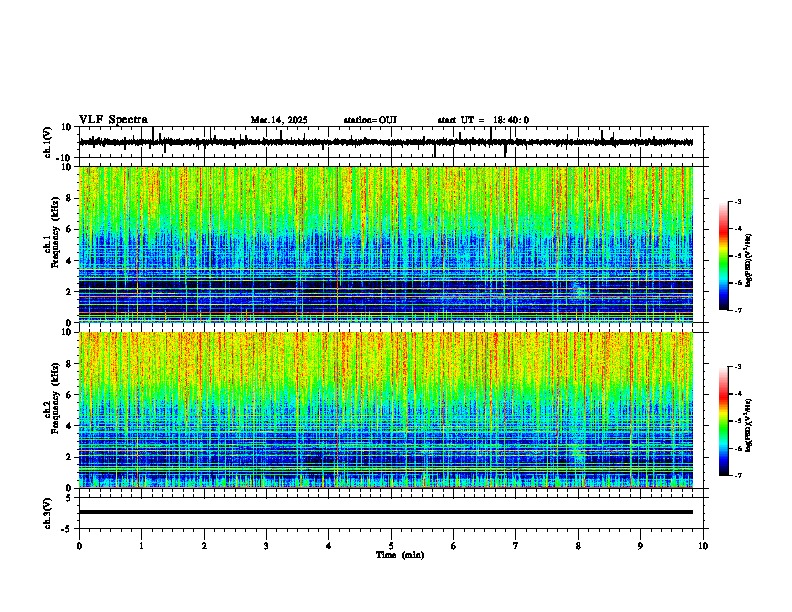This screenshot has height=612, width=792.
Task: Click the "-3" label on ch.2 color scale
Action: point(737,367)
